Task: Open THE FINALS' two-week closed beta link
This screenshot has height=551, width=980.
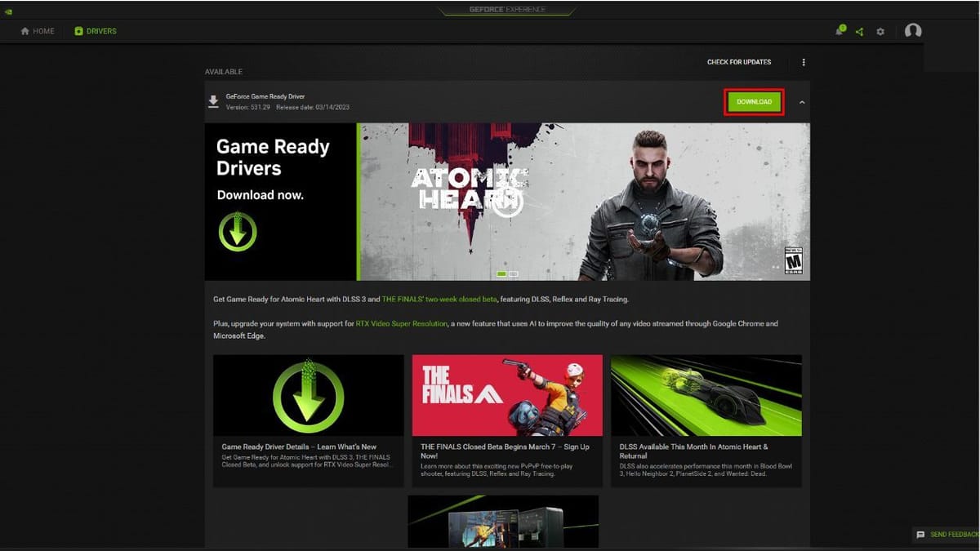Action: (x=439, y=299)
